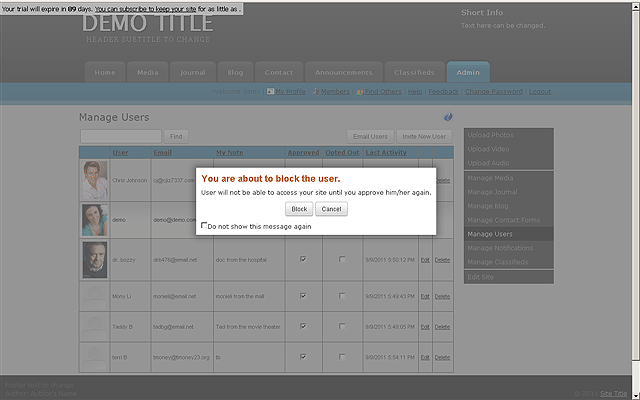Click Delete link for Taddy B
The image size is (640, 400).
point(442,327)
